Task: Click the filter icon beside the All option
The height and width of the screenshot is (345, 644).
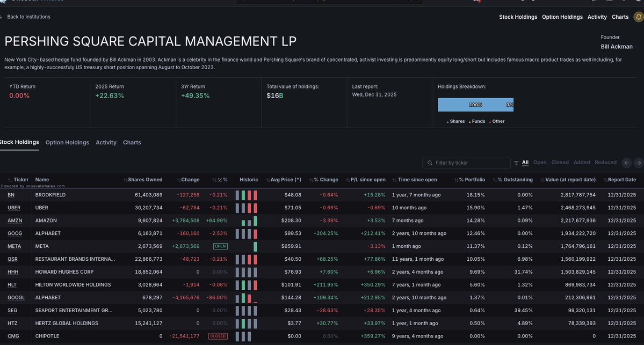Action: click(x=516, y=162)
